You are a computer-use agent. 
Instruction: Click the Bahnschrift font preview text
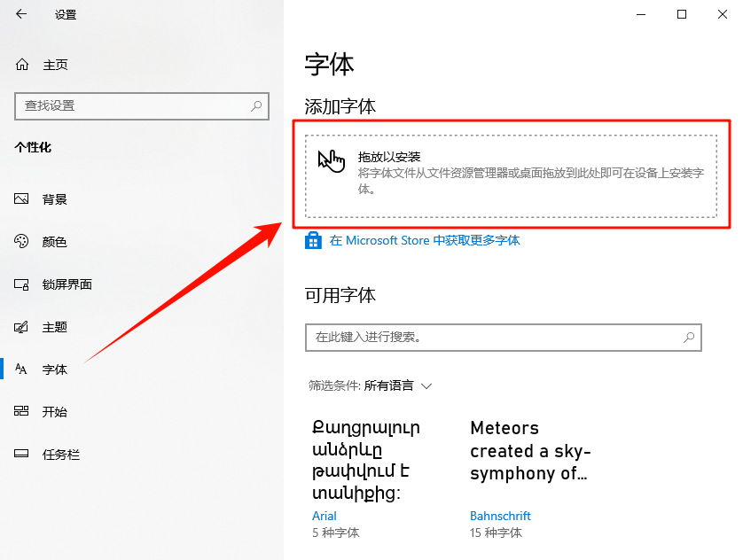529,451
